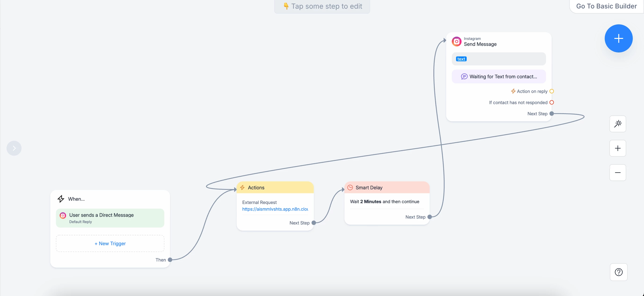The height and width of the screenshot is (296, 644).
Task: Click the When trigger lightning icon
Action: pyautogui.click(x=61, y=199)
